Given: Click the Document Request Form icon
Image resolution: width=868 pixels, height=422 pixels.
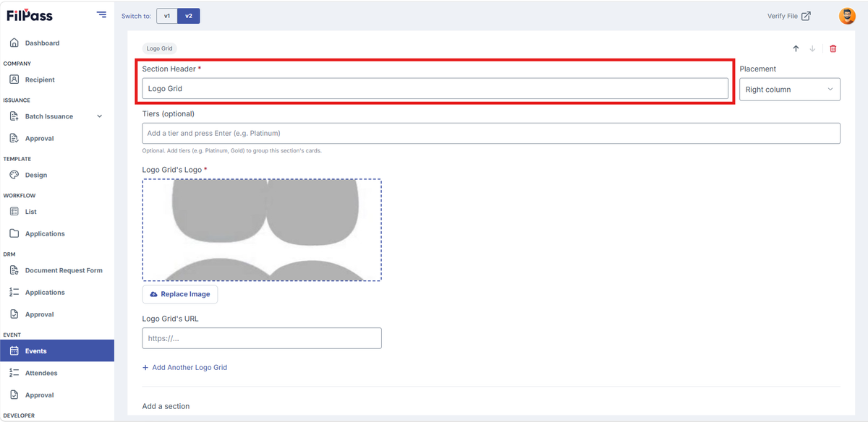Looking at the screenshot, I should click(14, 270).
